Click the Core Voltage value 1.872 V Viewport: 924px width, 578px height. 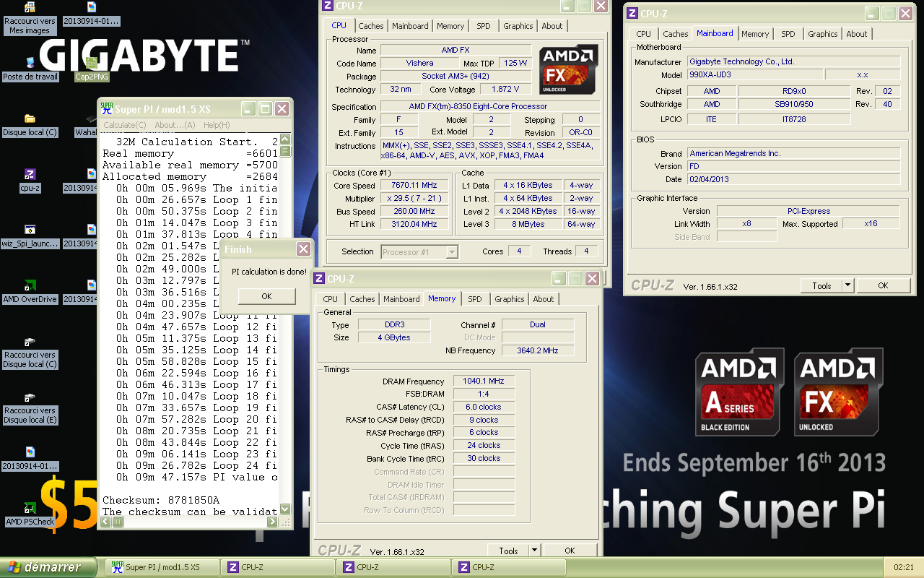pyautogui.click(x=504, y=89)
